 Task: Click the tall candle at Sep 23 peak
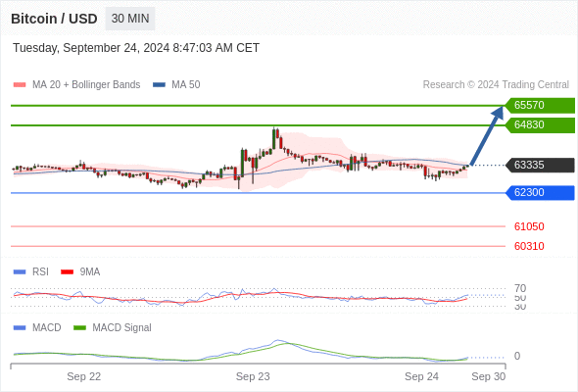pyautogui.click(x=274, y=138)
